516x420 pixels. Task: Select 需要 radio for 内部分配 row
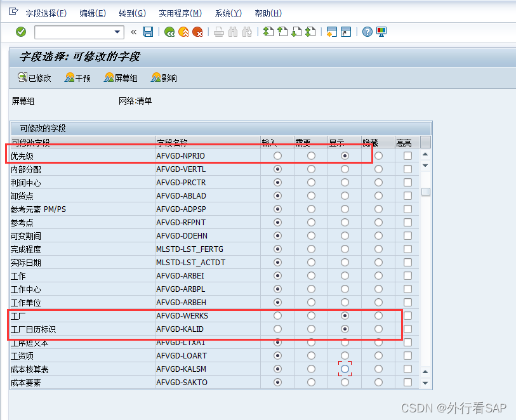[311, 169]
